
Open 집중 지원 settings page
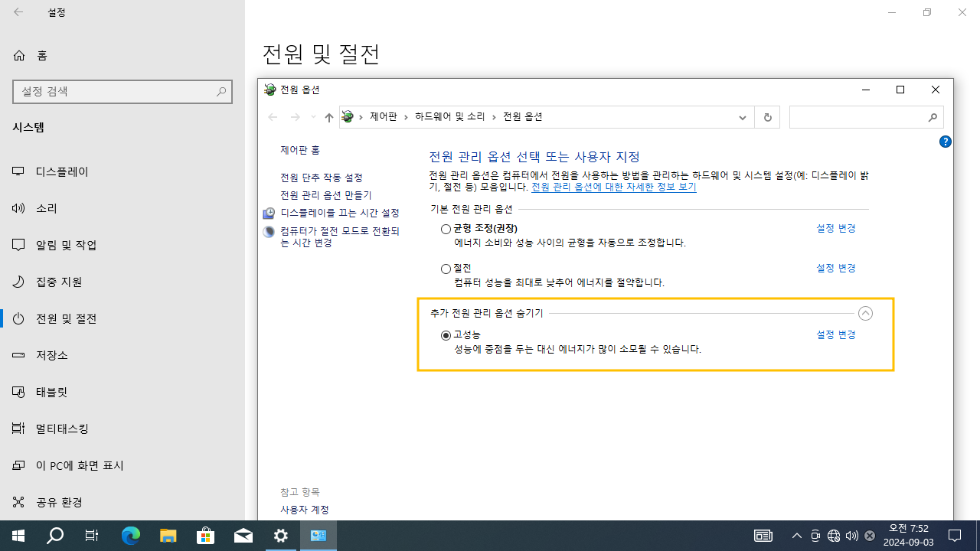pyautogui.click(x=122, y=282)
